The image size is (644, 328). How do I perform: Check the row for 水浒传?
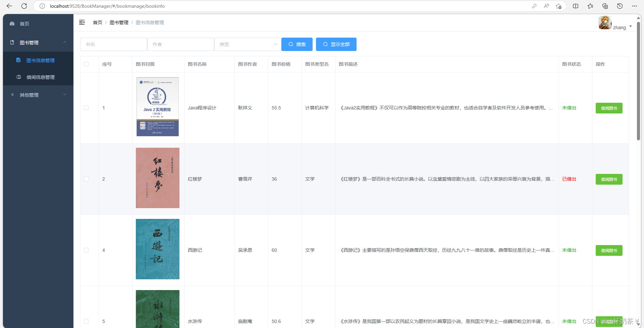(x=86, y=321)
